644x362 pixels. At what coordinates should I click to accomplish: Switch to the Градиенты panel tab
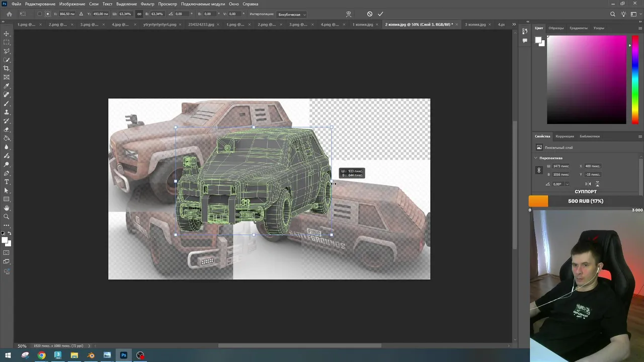pyautogui.click(x=579, y=28)
